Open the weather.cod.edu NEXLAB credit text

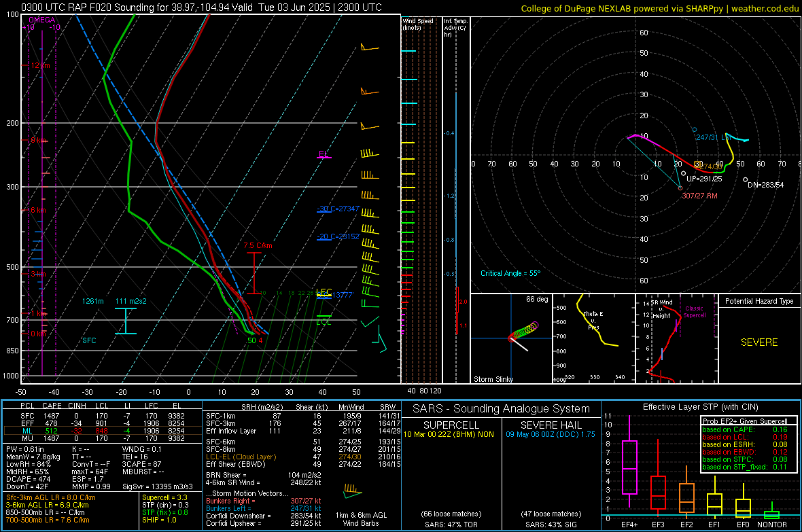click(660, 8)
